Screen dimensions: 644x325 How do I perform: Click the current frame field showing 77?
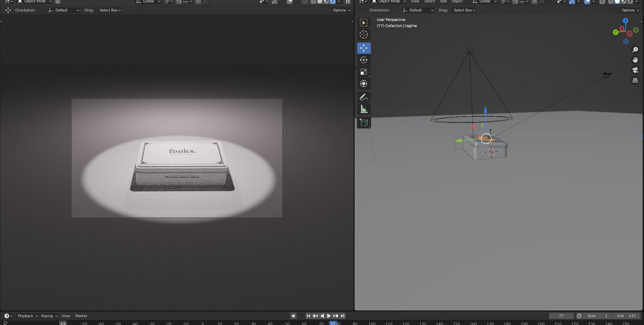point(561,316)
